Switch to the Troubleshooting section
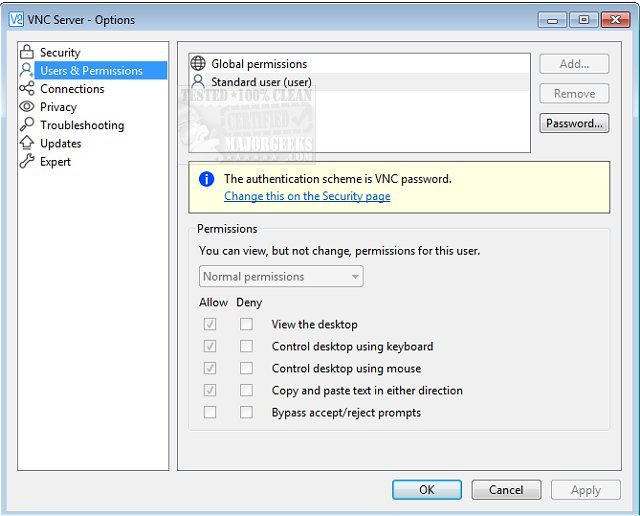640x516 pixels. click(x=82, y=125)
